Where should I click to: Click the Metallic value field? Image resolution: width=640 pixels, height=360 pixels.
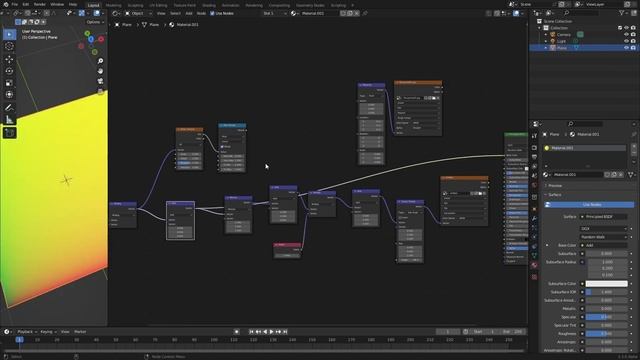(x=607, y=309)
